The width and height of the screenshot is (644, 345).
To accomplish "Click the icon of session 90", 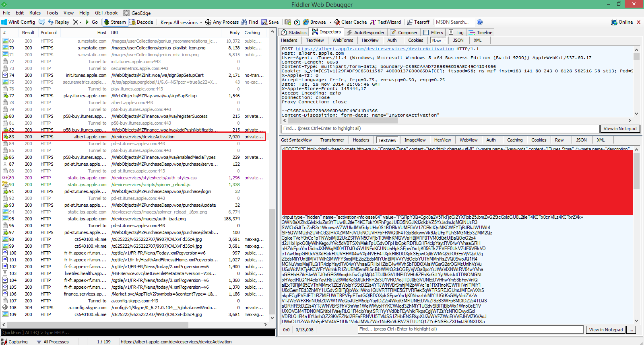I will 5,185.
